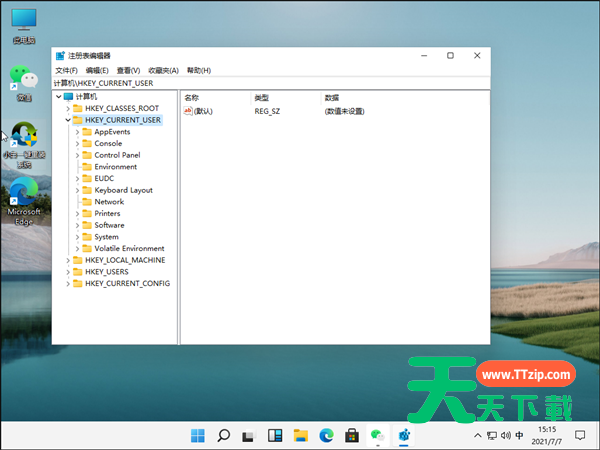The width and height of the screenshot is (600, 450).
Task: Collapse the HKEY_CURRENT_USER tree node
Action: (68, 120)
